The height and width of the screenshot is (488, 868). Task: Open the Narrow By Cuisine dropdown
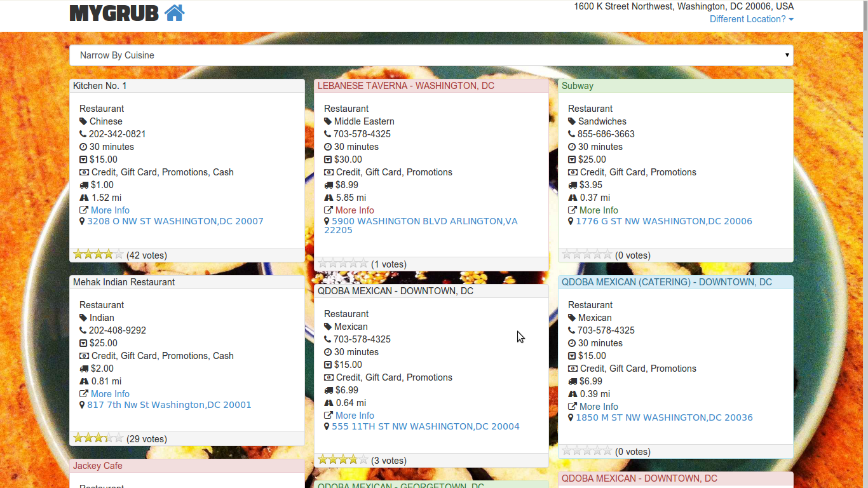[x=431, y=55]
